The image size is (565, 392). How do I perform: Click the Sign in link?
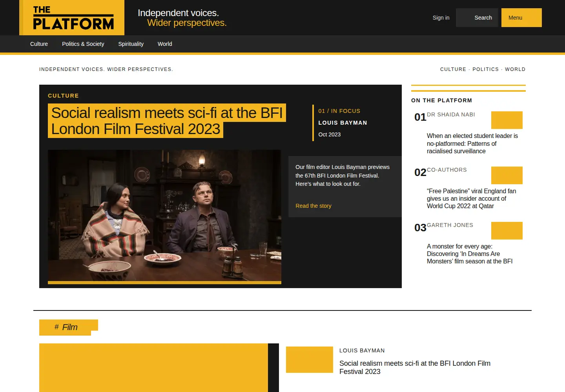pyautogui.click(x=441, y=18)
